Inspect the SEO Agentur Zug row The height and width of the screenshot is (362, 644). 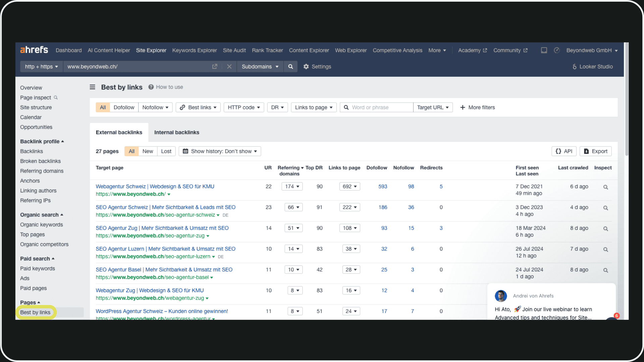605,229
